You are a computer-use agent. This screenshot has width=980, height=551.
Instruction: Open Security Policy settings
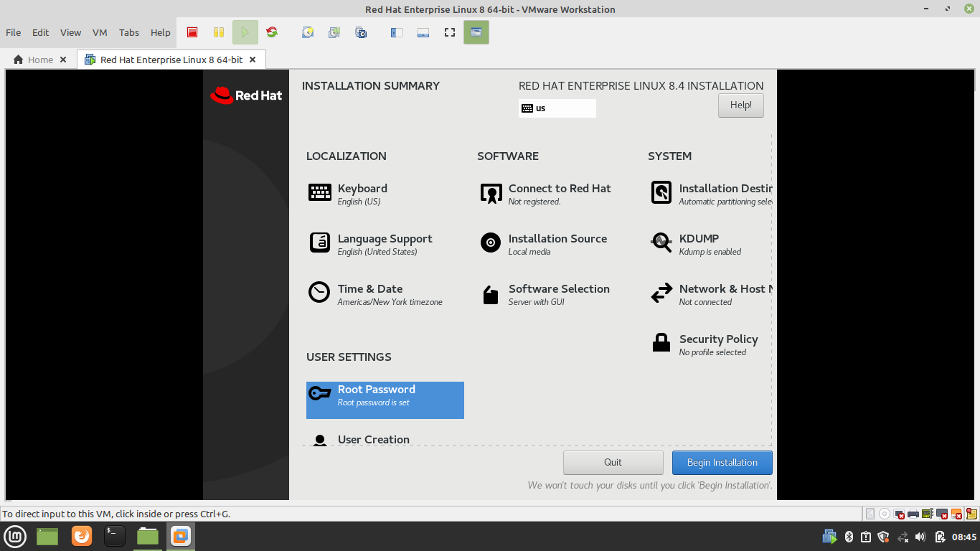click(710, 344)
